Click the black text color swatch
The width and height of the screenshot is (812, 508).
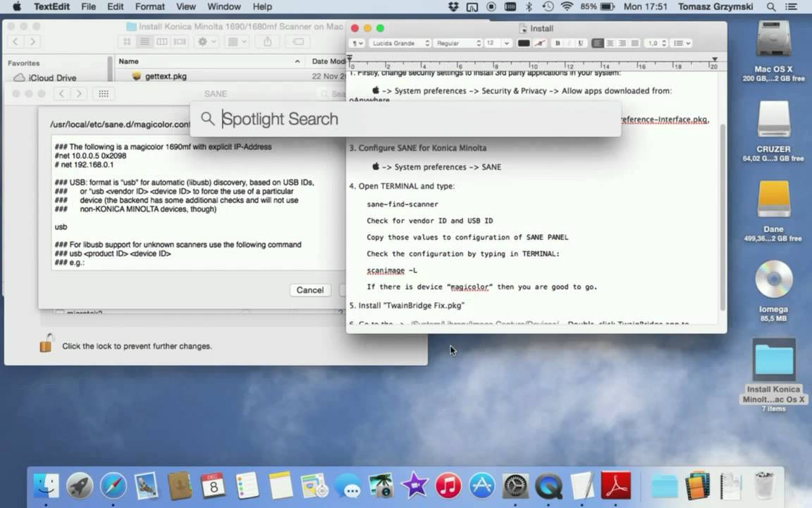click(x=524, y=43)
